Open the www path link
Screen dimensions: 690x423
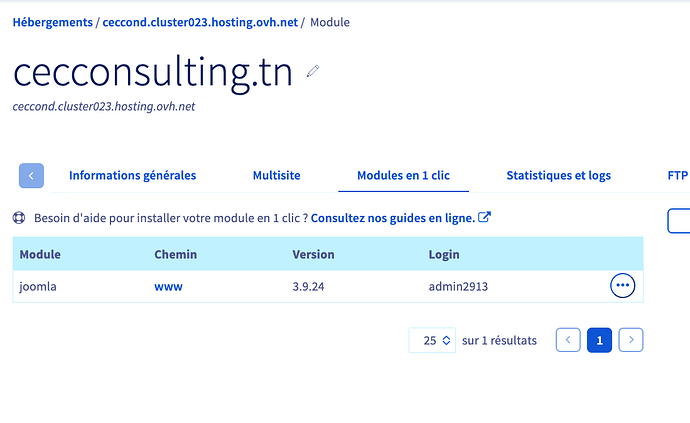(x=168, y=287)
